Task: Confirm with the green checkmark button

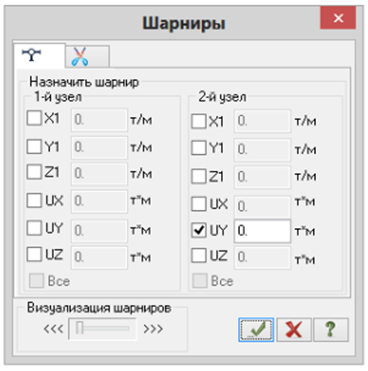Action: 256,330
